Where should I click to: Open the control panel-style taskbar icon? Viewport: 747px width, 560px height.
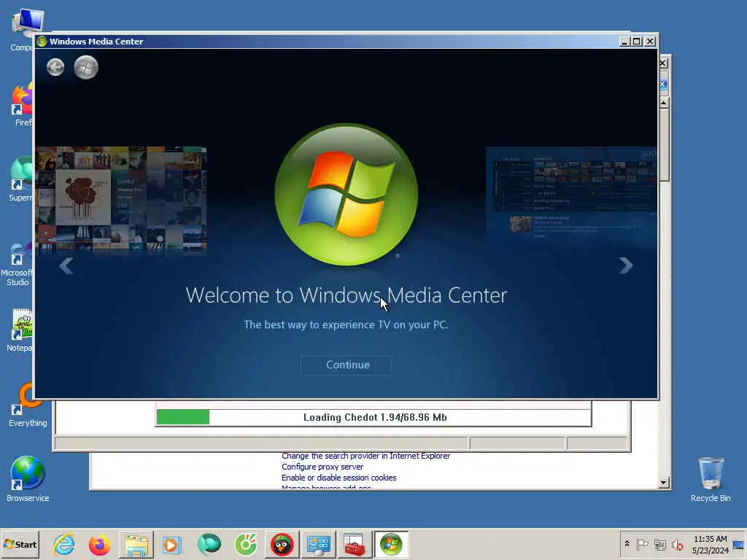(x=318, y=544)
